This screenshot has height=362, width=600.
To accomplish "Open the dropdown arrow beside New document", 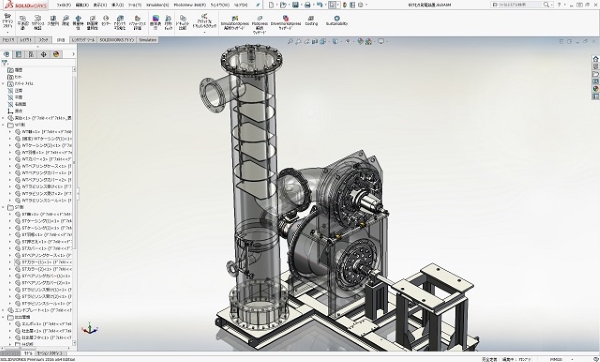I will coord(277,5).
